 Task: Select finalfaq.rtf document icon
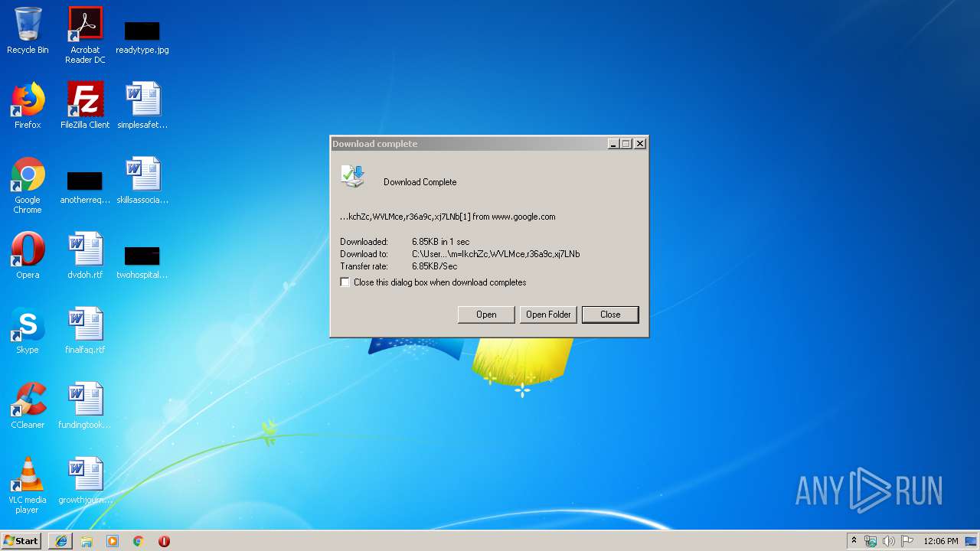[85, 331]
